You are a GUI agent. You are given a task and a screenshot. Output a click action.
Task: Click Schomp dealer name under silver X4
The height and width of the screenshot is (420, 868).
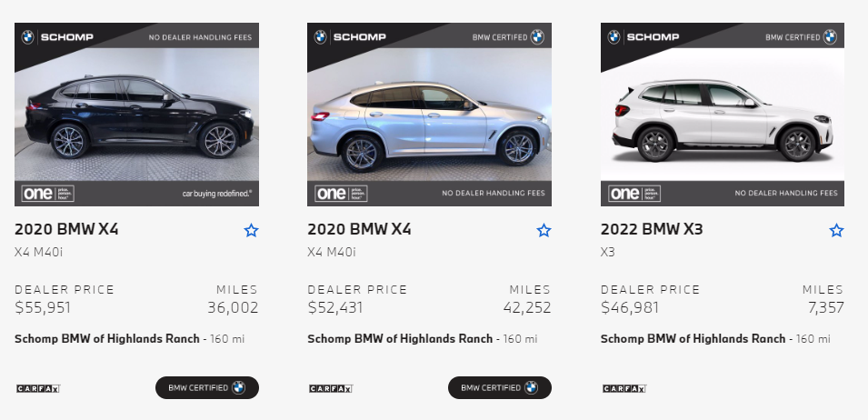(x=400, y=339)
